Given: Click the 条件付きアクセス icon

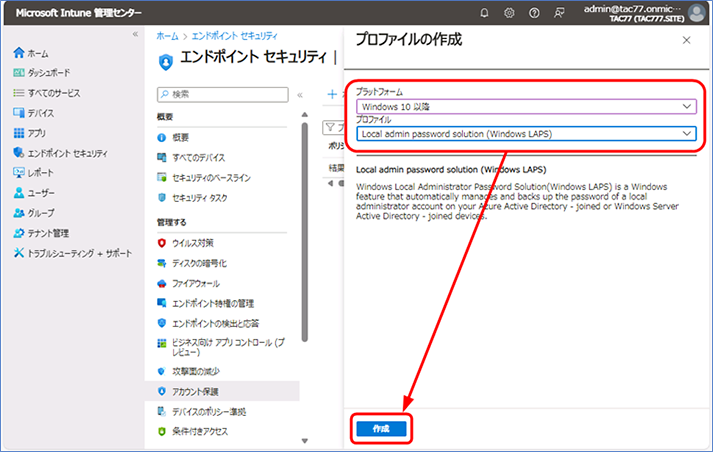Looking at the screenshot, I should coord(161,431).
